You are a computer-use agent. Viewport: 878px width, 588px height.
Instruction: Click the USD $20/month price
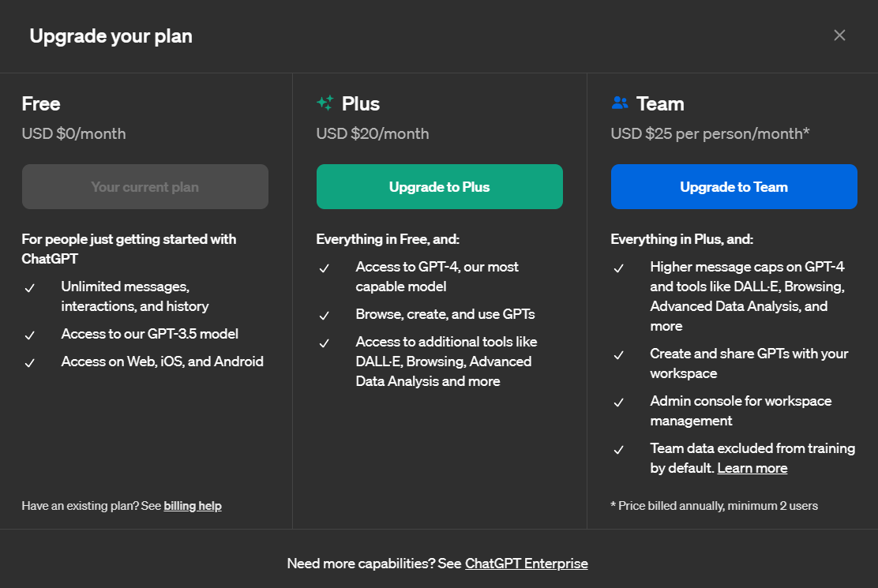(373, 133)
